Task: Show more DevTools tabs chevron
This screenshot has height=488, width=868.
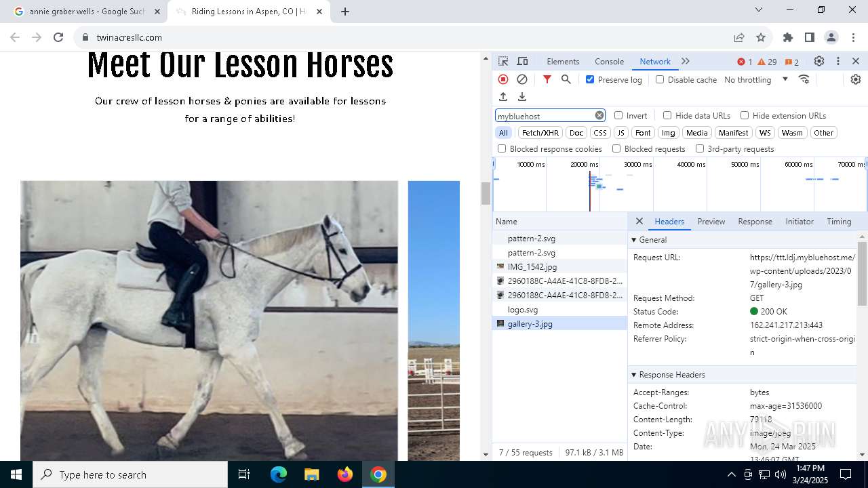Action: 686,61
